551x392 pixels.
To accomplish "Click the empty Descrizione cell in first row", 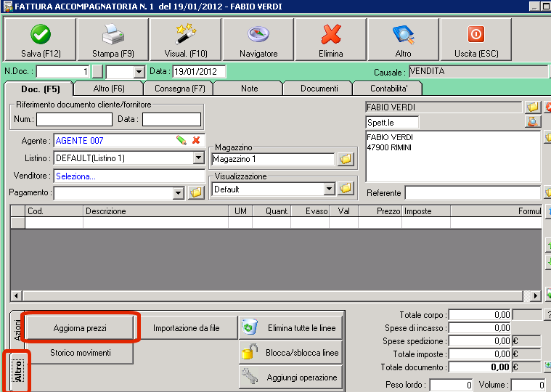I will coord(155,223).
